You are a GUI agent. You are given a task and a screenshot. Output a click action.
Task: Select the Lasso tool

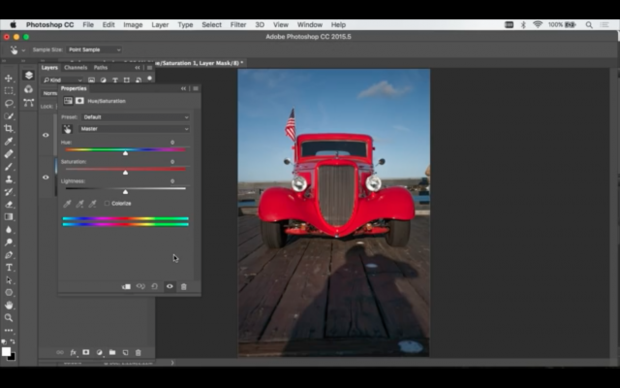point(8,103)
